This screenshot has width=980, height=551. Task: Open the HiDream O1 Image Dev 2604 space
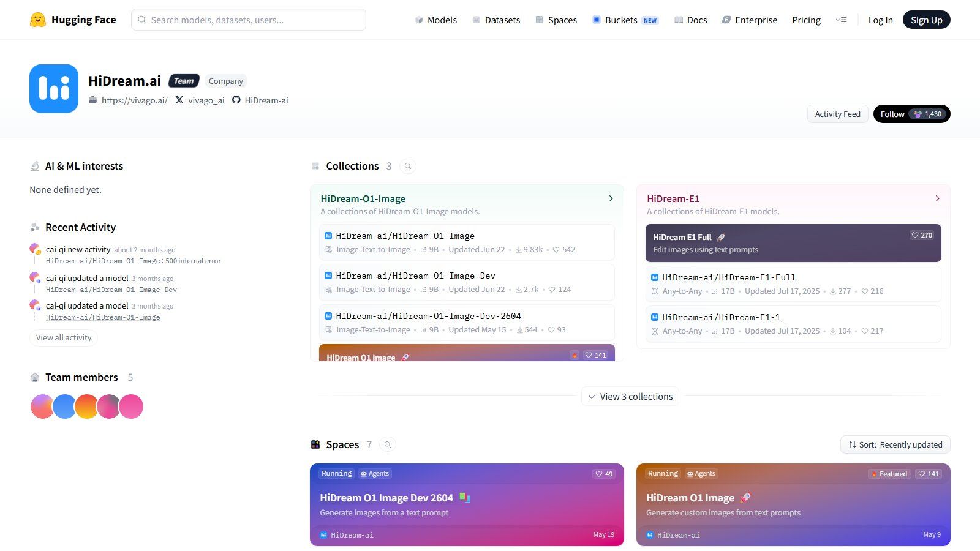(467, 504)
